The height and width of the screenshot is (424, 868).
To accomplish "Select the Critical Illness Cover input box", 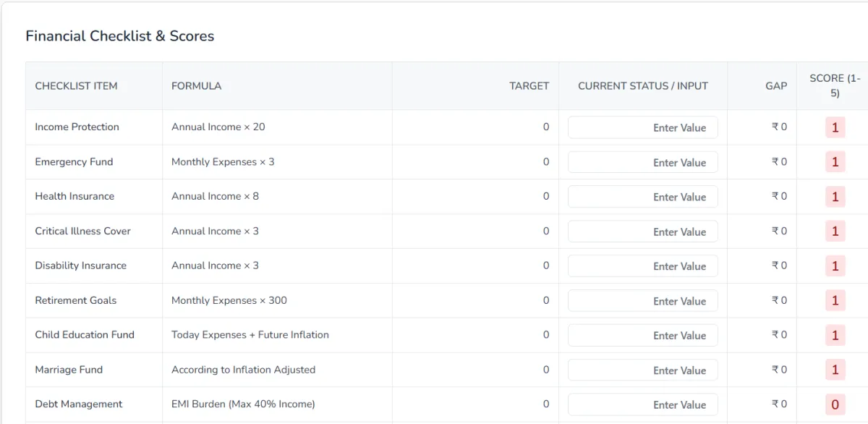I will coord(642,232).
